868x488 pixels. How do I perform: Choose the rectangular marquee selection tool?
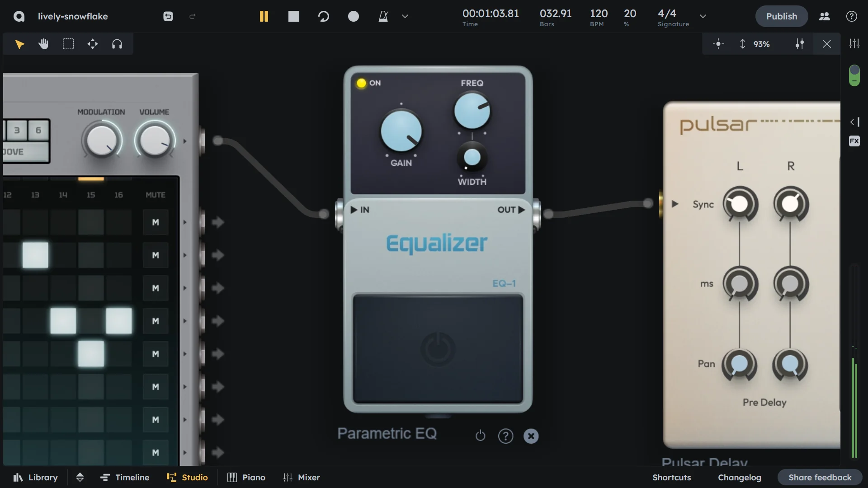[68, 44]
